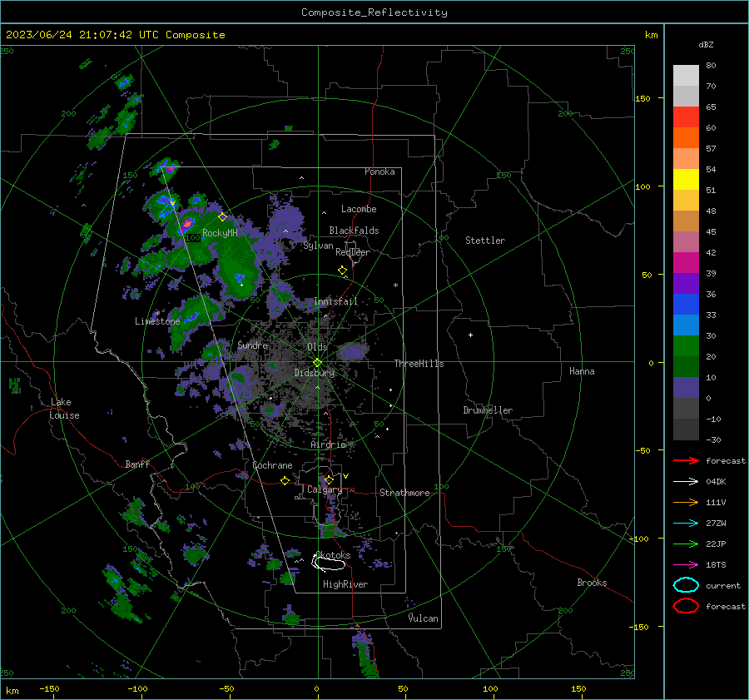Click the white 04DK arrow legend icon
This screenshot has height=700, width=749.
(x=686, y=482)
